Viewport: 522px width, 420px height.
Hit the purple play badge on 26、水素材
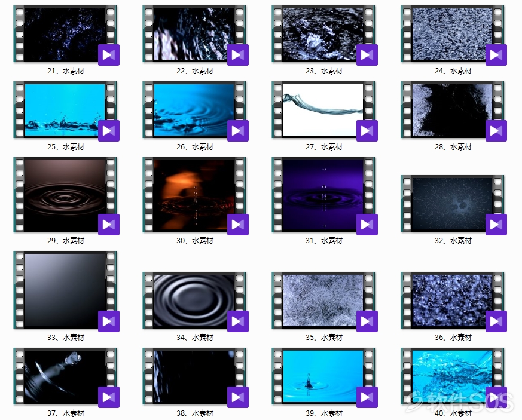(x=238, y=131)
